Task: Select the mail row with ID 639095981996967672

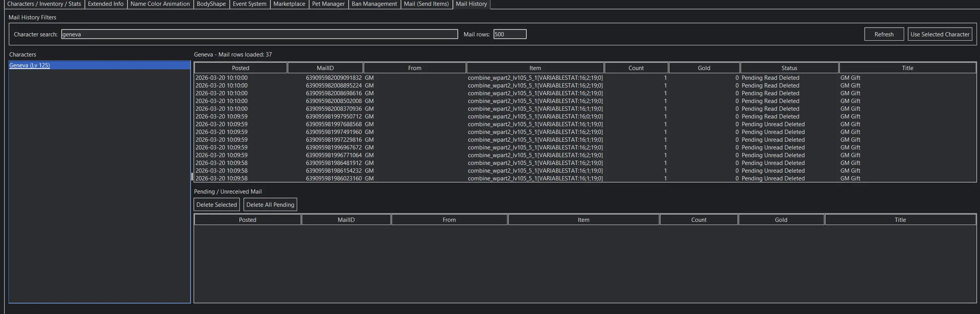Action: pos(585,148)
